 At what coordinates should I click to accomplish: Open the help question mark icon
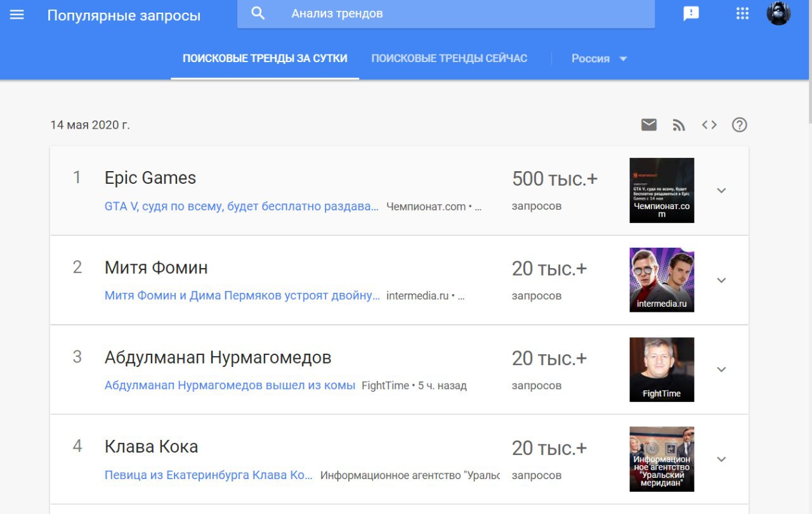(739, 125)
